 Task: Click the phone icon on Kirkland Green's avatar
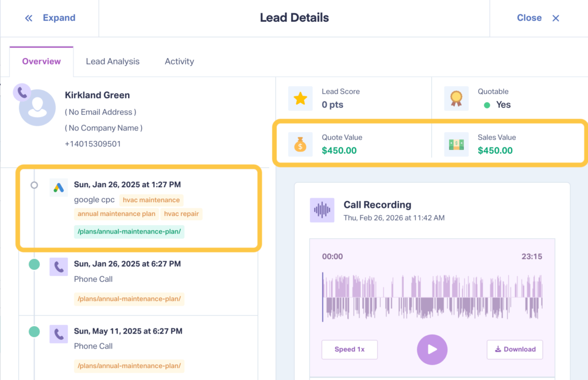pos(22,93)
